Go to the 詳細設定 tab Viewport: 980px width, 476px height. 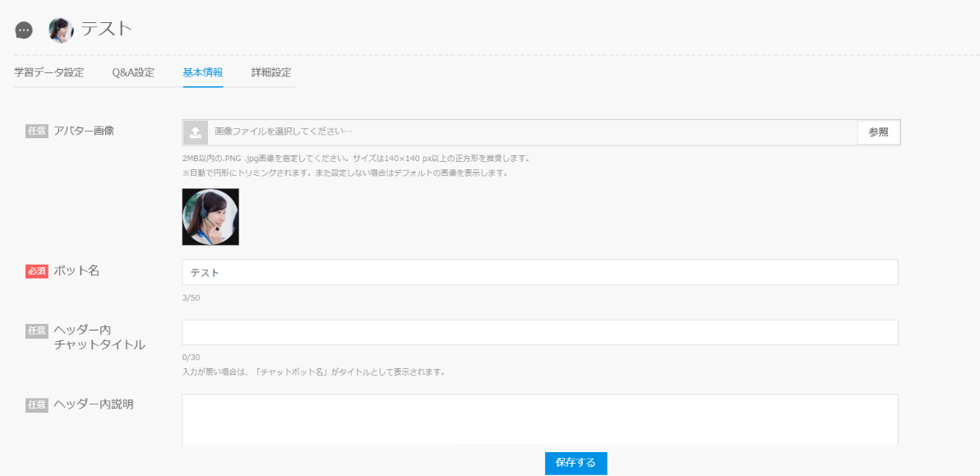(271, 72)
